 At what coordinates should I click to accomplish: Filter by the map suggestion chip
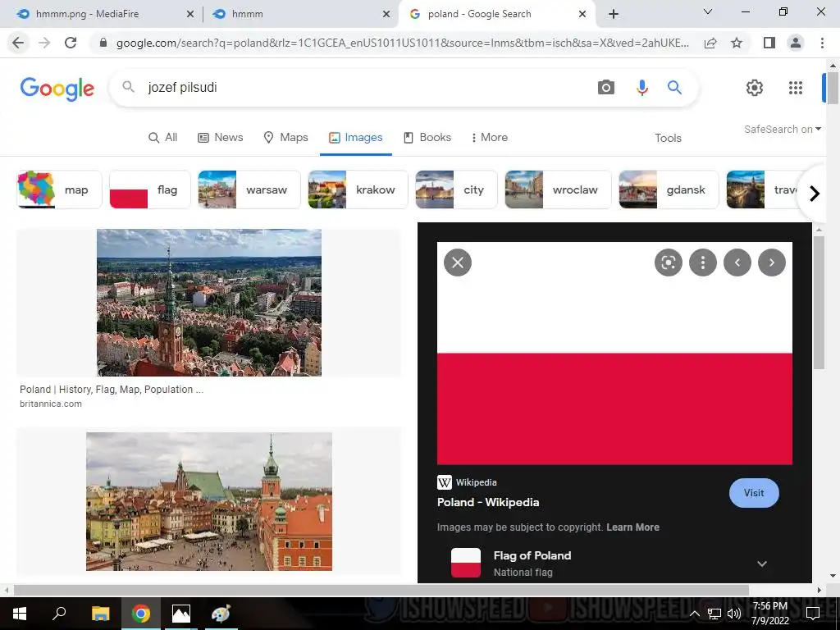point(59,189)
